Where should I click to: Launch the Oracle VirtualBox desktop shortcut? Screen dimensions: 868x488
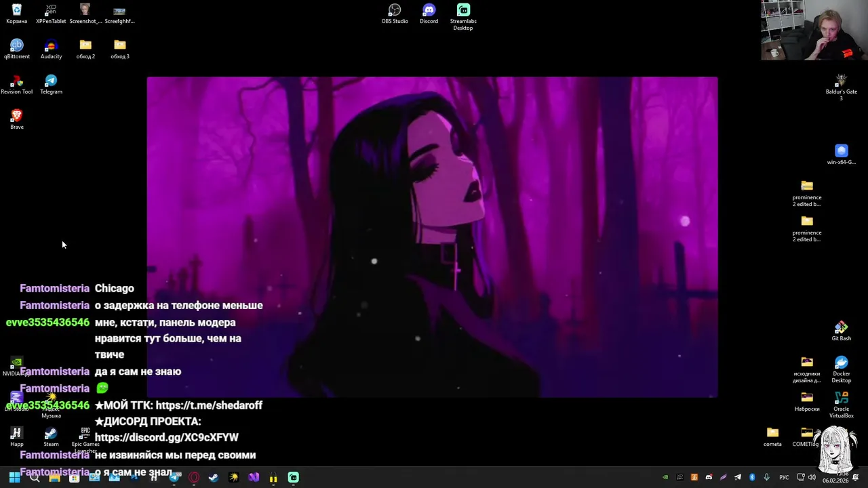click(841, 405)
